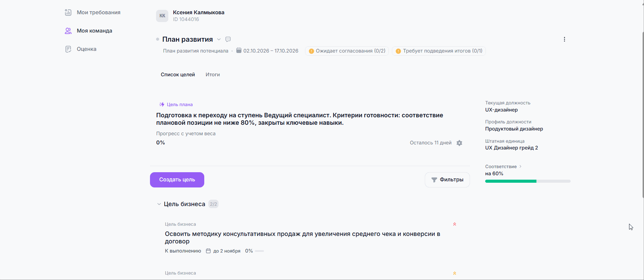Image resolution: width=644 pixels, height=280 pixels.
Task: Switch to Итоги tab
Action: [x=213, y=75]
